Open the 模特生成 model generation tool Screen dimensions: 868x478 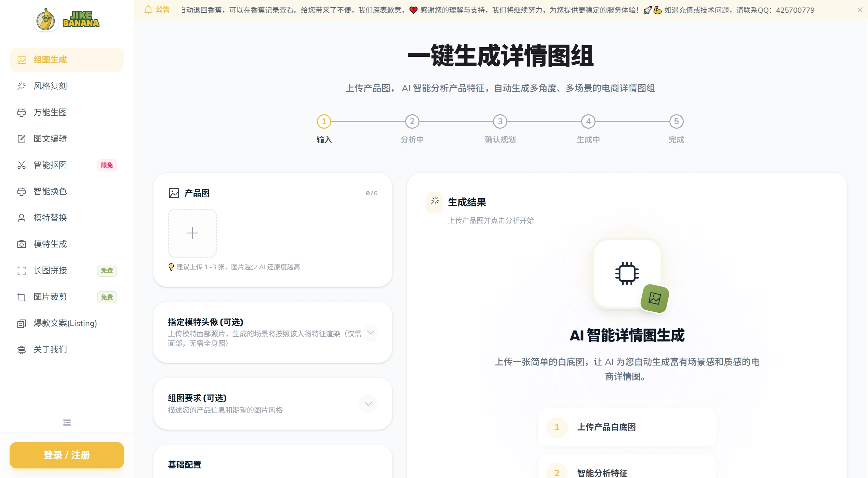[x=50, y=244]
